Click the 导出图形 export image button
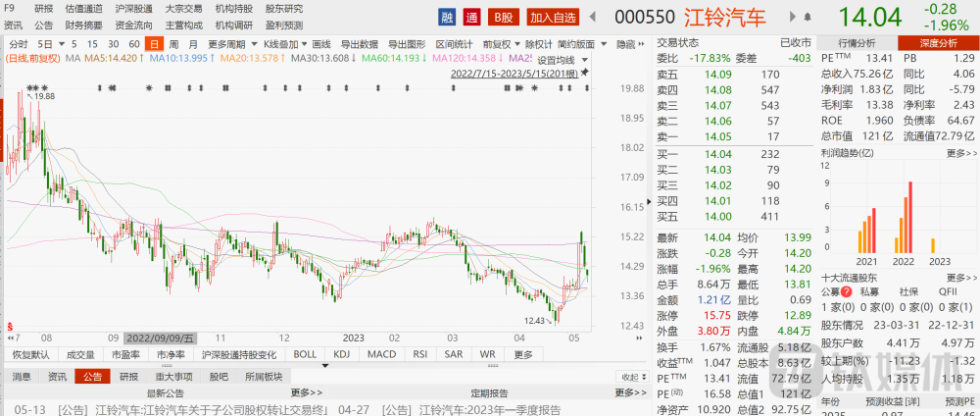The image size is (980, 416). coord(407,44)
